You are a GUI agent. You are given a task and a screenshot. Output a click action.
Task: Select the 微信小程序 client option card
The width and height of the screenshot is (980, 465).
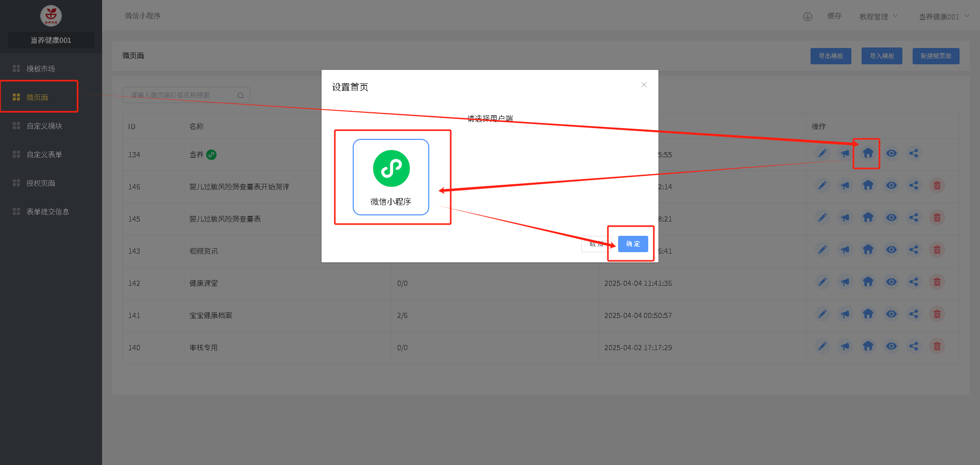click(391, 177)
